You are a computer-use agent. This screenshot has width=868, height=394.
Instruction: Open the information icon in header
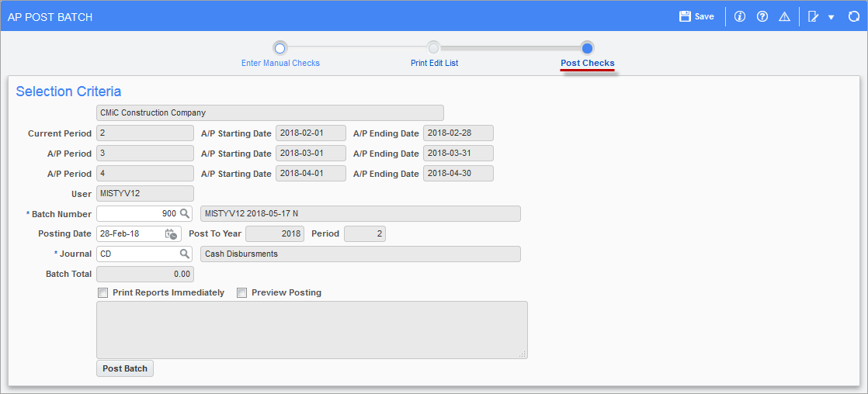[x=740, y=16]
